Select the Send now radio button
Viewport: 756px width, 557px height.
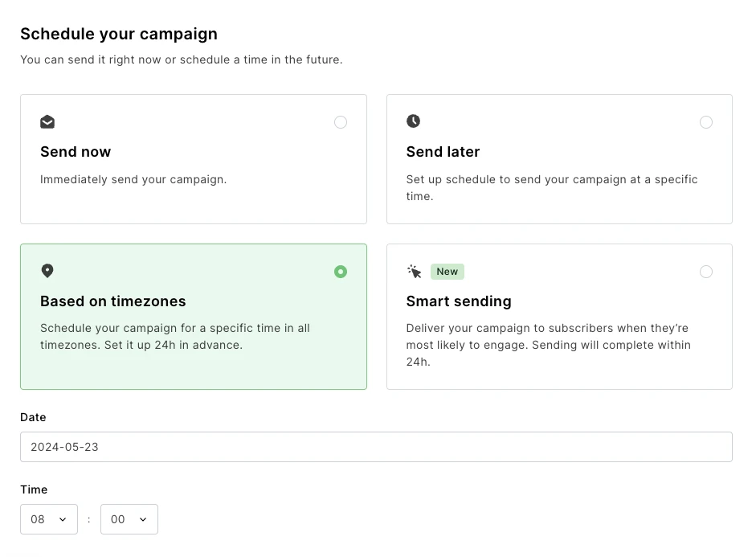(x=341, y=122)
